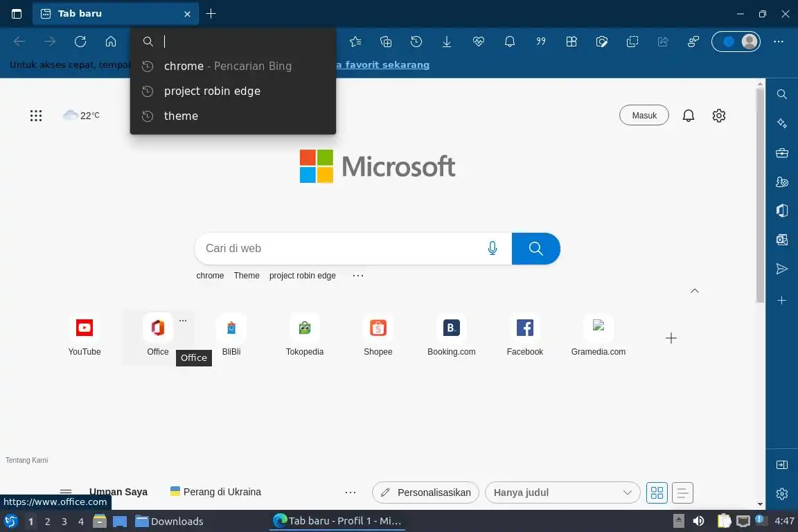The height and width of the screenshot is (532, 798).
Task: Open the feedback toolbar icon
Action: point(693,42)
